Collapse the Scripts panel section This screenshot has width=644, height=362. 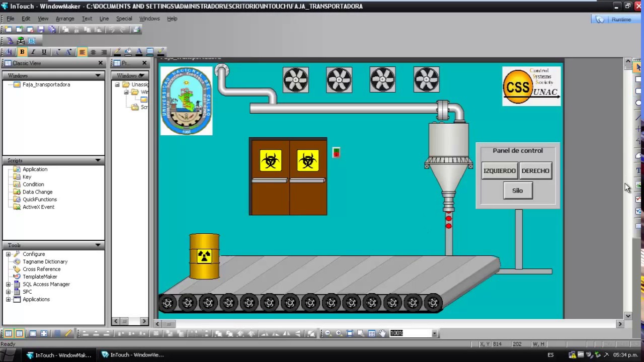click(98, 160)
